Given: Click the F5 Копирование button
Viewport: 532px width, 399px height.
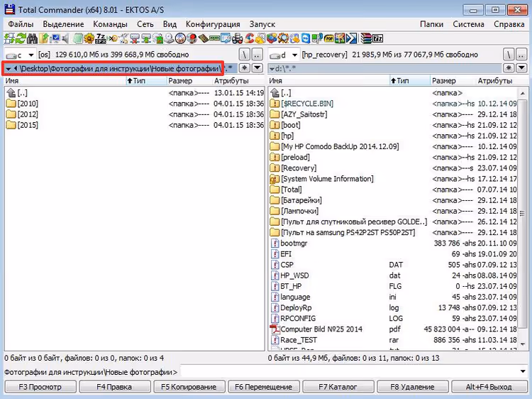Looking at the screenshot, I should coord(189,387).
